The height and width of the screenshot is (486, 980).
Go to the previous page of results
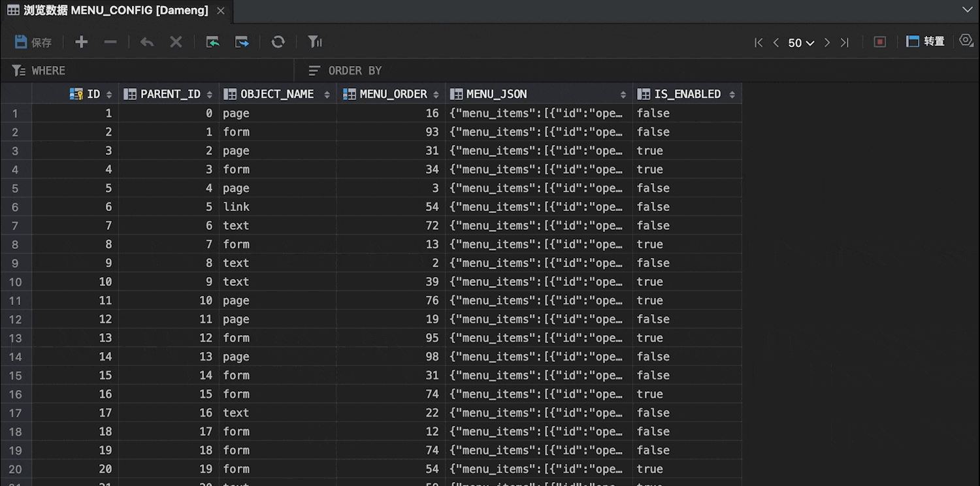(x=776, y=42)
